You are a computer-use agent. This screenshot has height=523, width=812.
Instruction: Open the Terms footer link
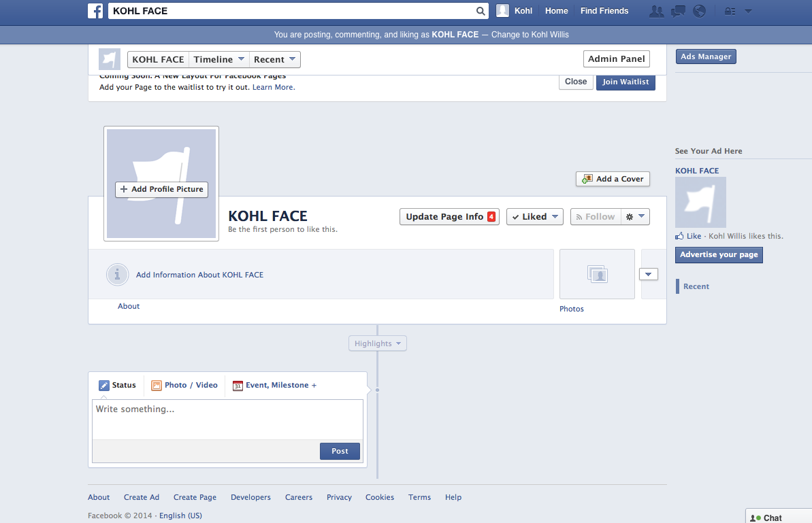[419, 497]
